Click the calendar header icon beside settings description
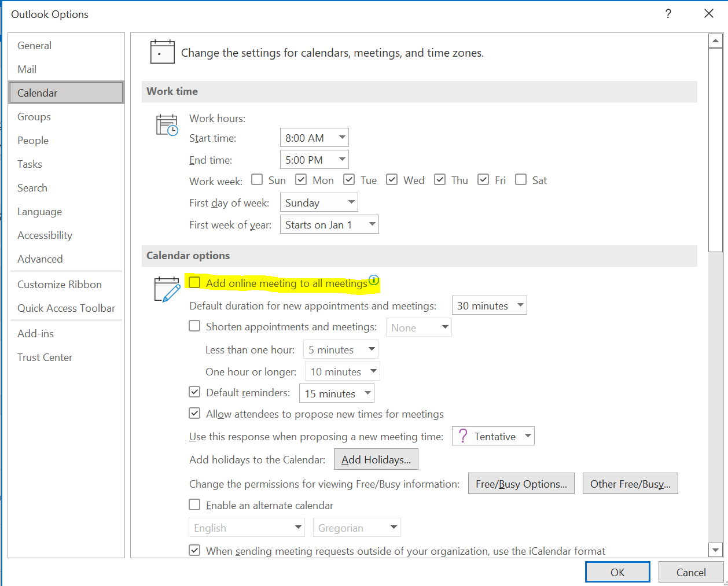Screen dimensions: 728x586 [162, 51]
